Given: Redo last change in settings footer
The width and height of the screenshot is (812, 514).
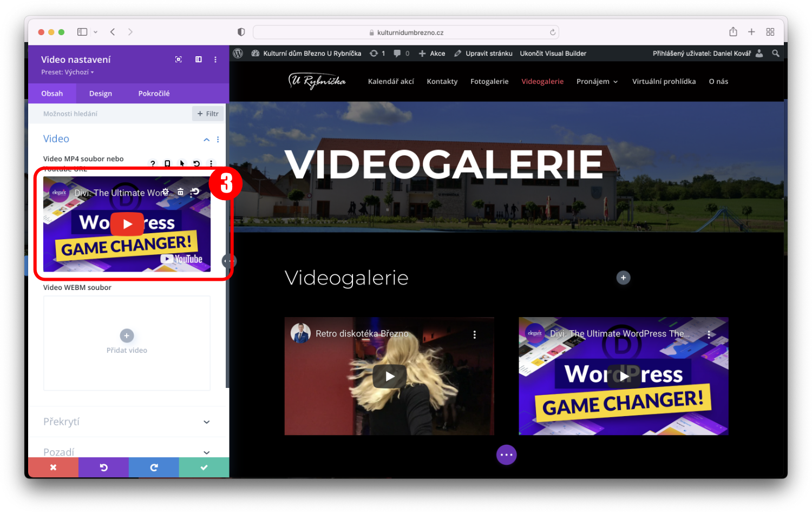Looking at the screenshot, I should (154, 467).
